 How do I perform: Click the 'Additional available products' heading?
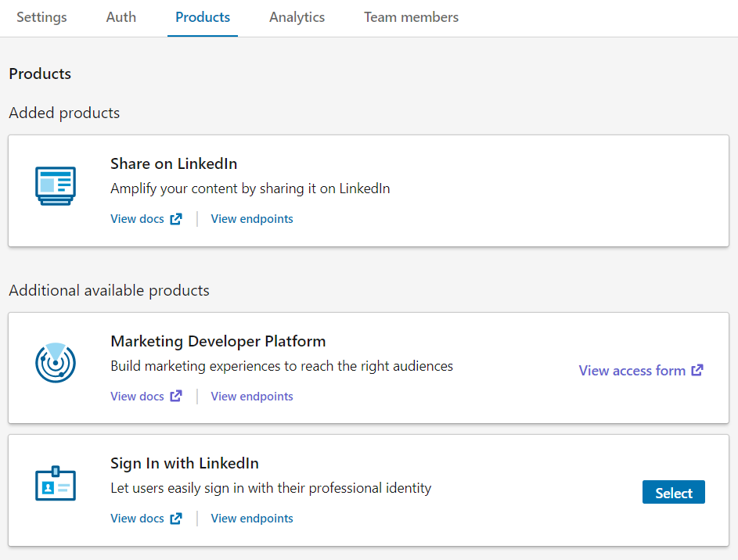point(110,291)
